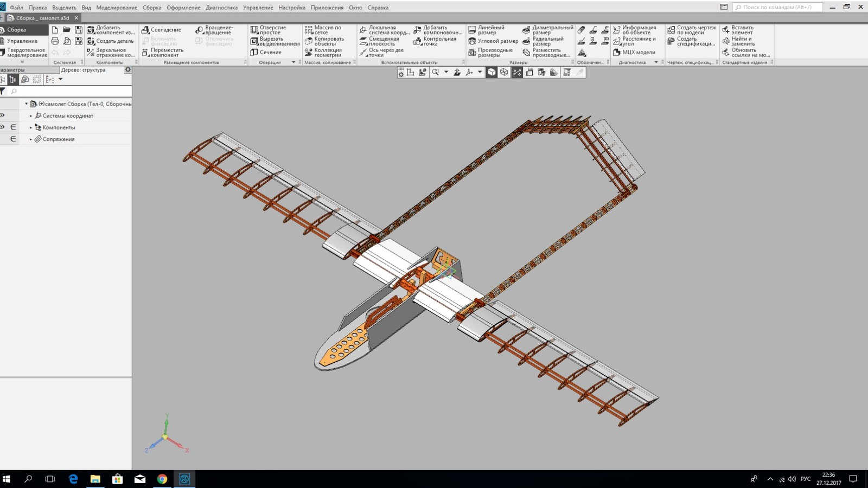Open Информация об объекте
The height and width of the screenshot is (488, 868).
point(635,30)
